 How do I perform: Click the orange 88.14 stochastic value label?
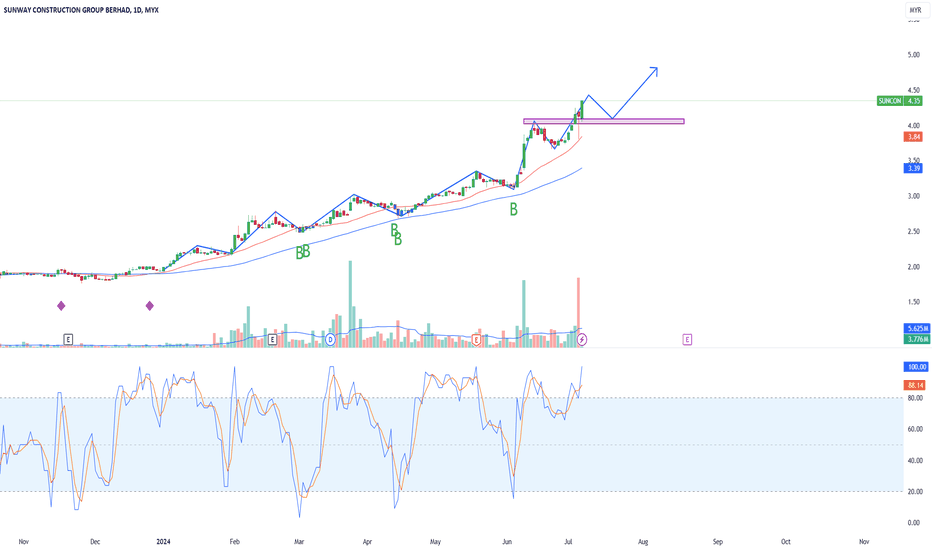click(x=915, y=385)
